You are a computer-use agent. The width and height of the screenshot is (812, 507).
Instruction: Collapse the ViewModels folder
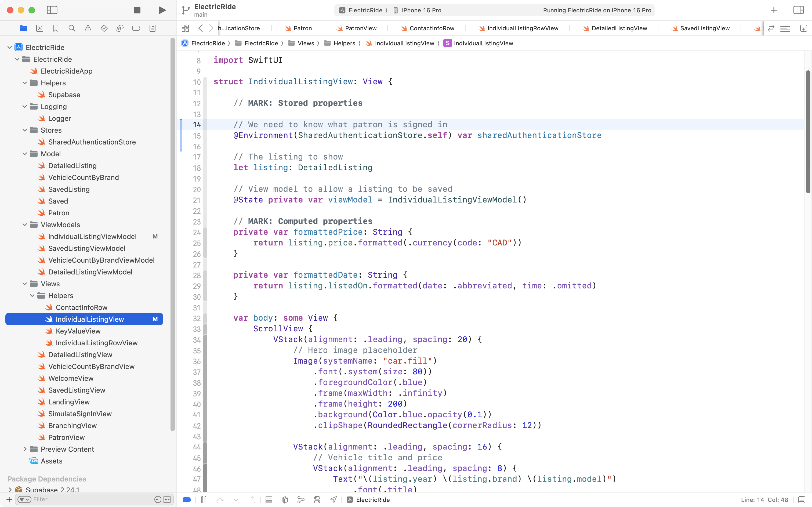pyautogui.click(x=25, y=225)
